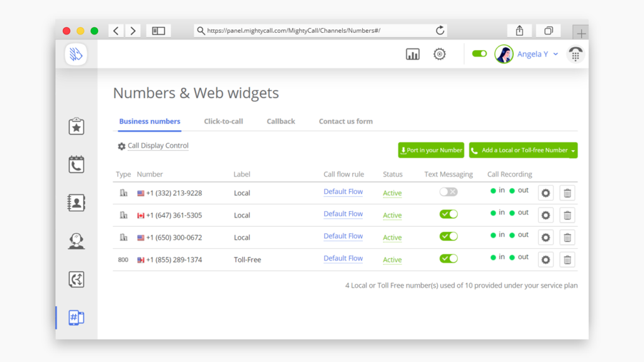Disable text messaging for +1 (647) 361-5305

pyautogui.click(x=448, y=214)
